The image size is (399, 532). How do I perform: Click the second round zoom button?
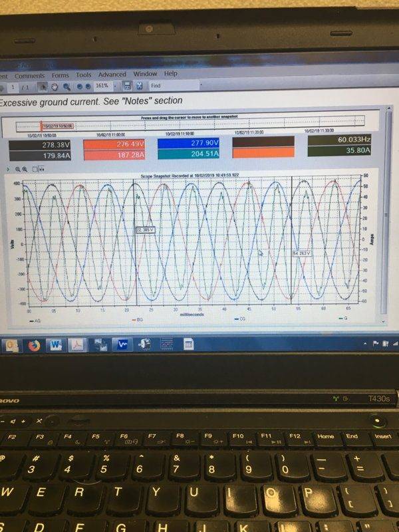88,86
